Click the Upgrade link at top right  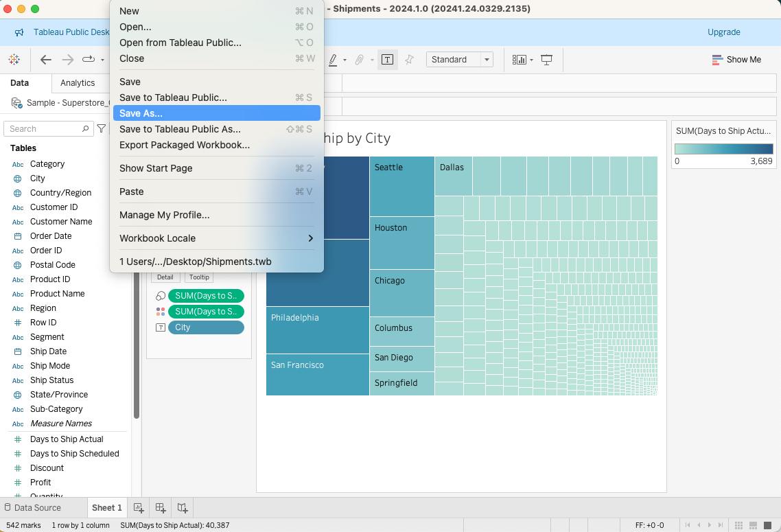(x=723, y=32)
